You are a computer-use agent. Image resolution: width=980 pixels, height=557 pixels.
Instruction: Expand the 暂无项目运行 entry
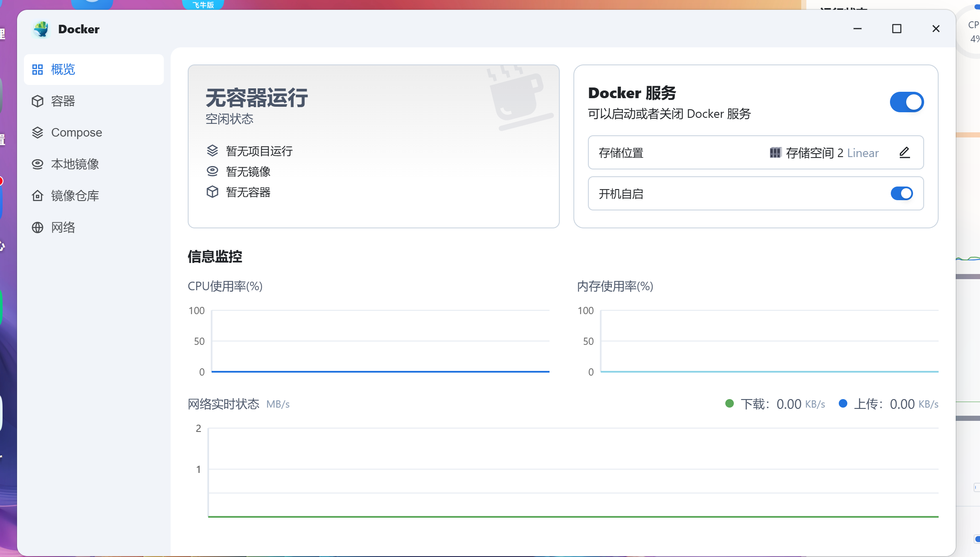pyautogui.click(x=259, y=151)
